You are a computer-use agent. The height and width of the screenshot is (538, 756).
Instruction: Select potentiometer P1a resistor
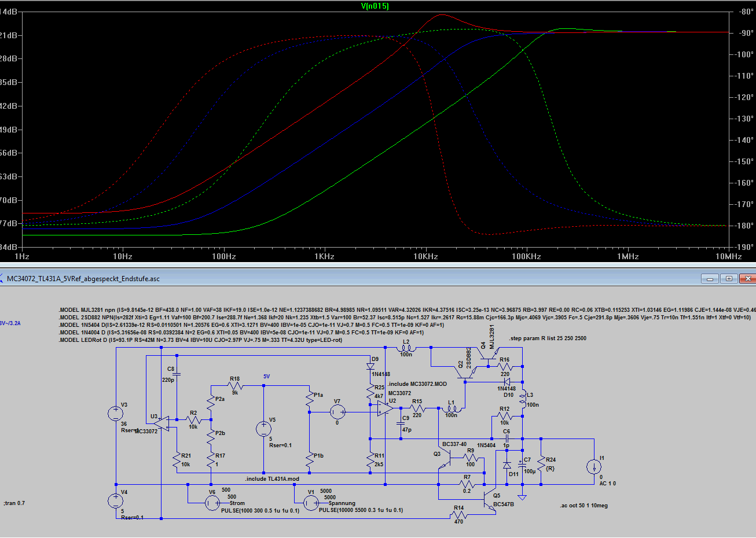pyautogui.click(x=310, y=397)
